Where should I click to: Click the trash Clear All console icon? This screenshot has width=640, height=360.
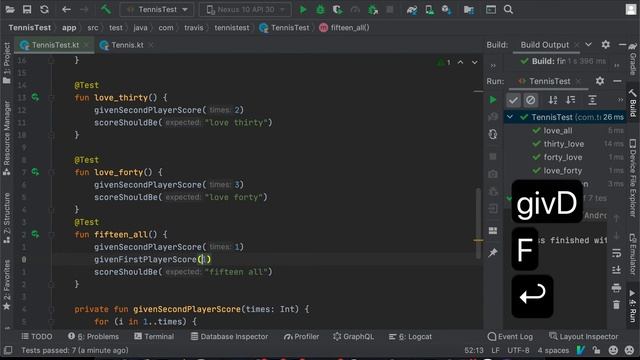pos(616,305)
